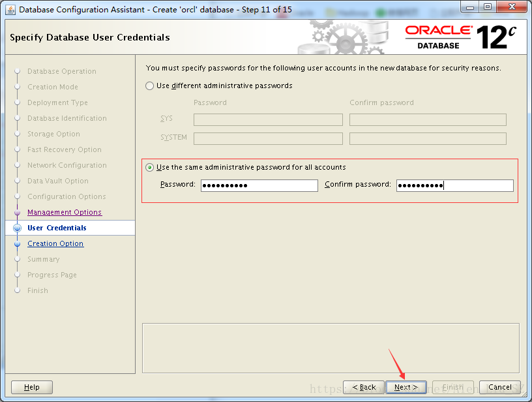Screen dimensions: 532x402
Task: Click the Summary step text
Action: [x=44, y=259]
